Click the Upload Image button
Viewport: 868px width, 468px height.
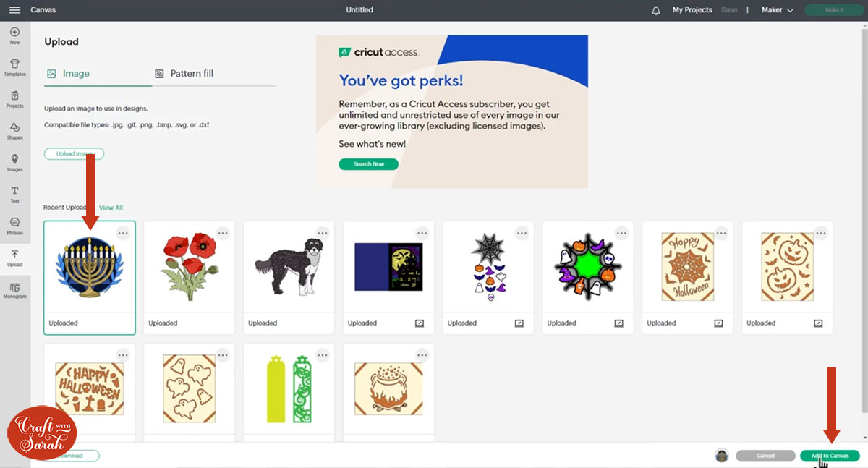[x=75, y=154]
